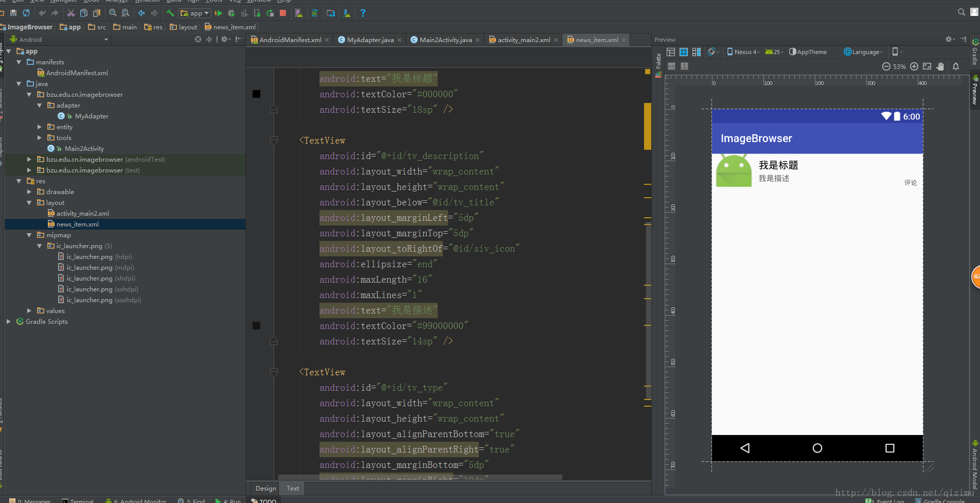Click the preview Zoom In plus icon

[x=914, y=66]
